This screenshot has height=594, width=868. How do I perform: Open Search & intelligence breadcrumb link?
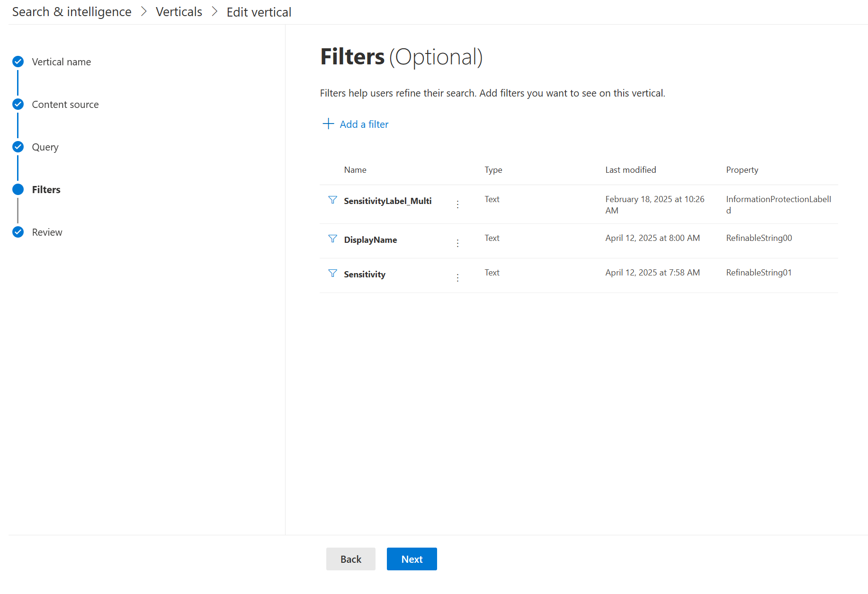[72, 12]
